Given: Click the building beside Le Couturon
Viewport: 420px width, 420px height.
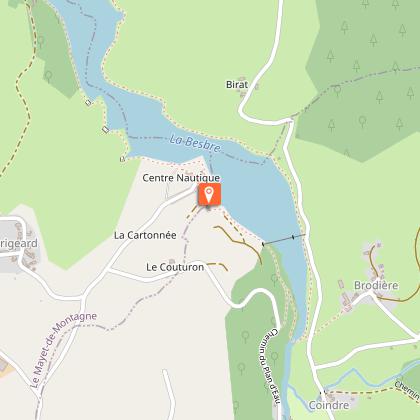Looking at the screenshot, I should [172, 261].
